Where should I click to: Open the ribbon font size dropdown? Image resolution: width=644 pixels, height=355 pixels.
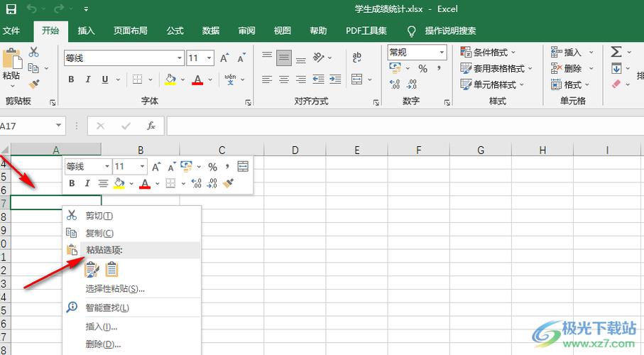click(209, 58)
